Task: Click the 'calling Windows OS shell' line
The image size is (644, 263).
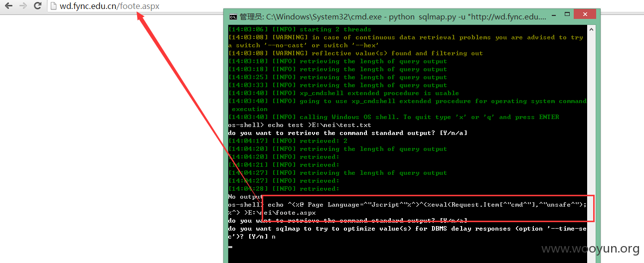Action: 394,117
